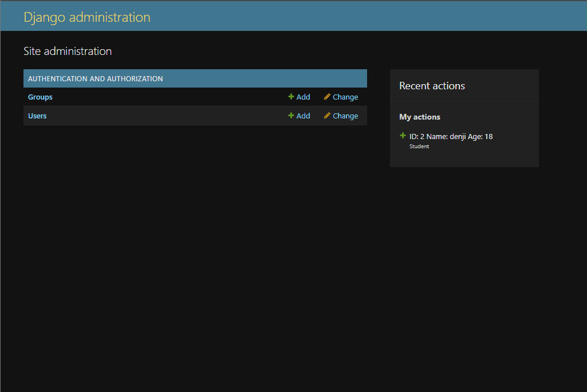Image resolution: width=587 pixels, height=392 pixels.
Task: Click the Recent actions panel heading
Action: click(x=432, y=86)
